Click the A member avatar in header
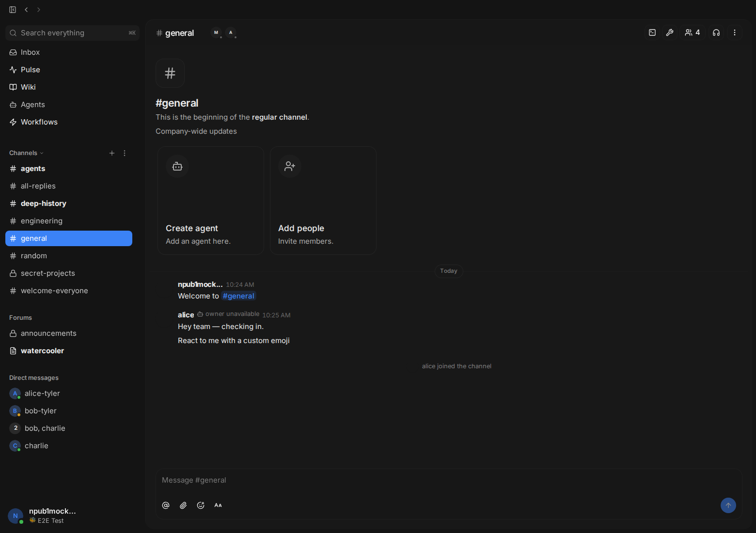 click(231, 33)
